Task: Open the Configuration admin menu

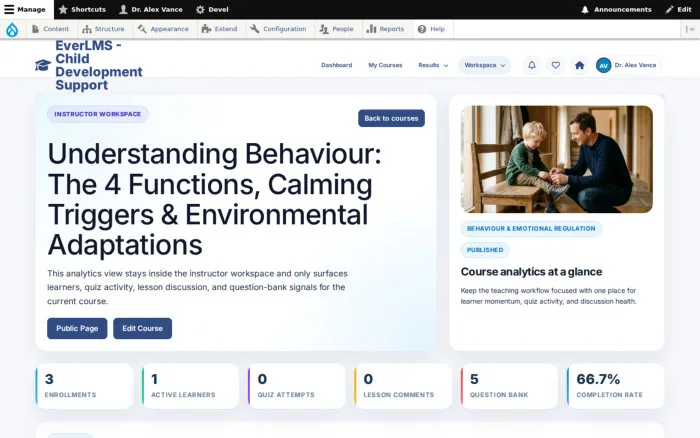Action: pyautogui.click(x=278, y=29)
